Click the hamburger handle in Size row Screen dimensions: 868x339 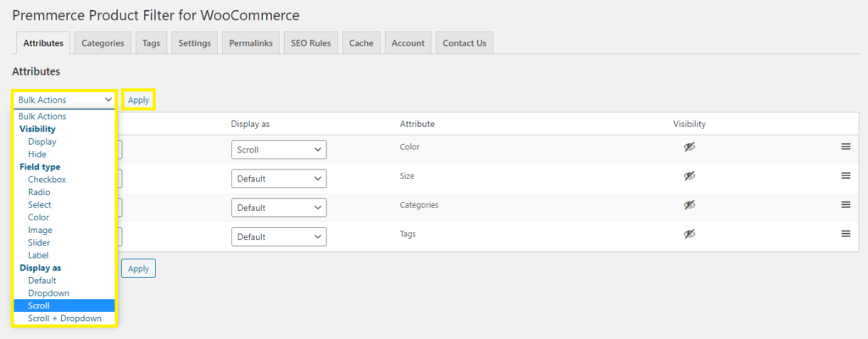pyautogui.click(x=845, y=175)
